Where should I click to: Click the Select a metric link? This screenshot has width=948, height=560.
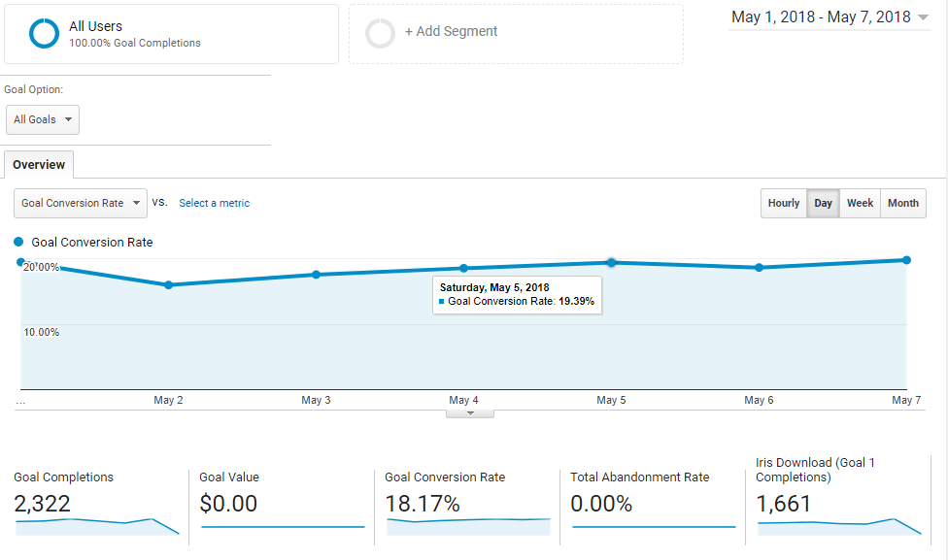[x=214, y=204]
